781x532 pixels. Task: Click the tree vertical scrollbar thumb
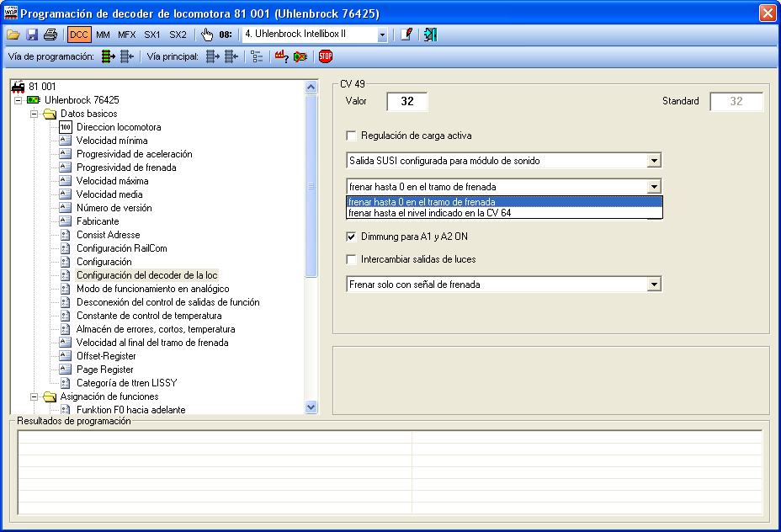pyautogui.click(x=311, y=186)
